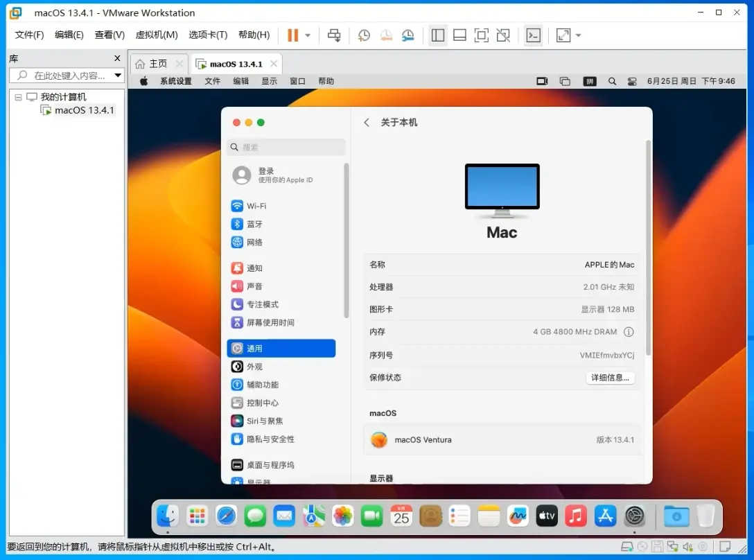Open 外观 settings
Viewport: 754px width, 560px height.
(281, 367)
